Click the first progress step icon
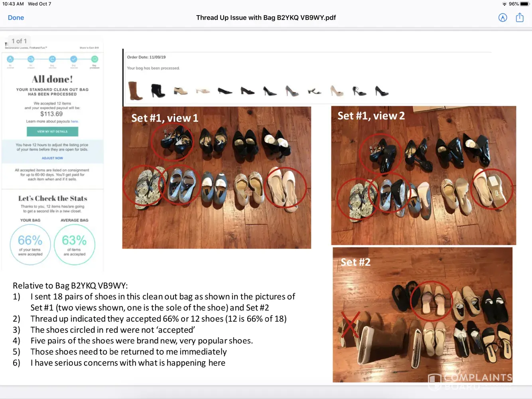 point(10,59)
